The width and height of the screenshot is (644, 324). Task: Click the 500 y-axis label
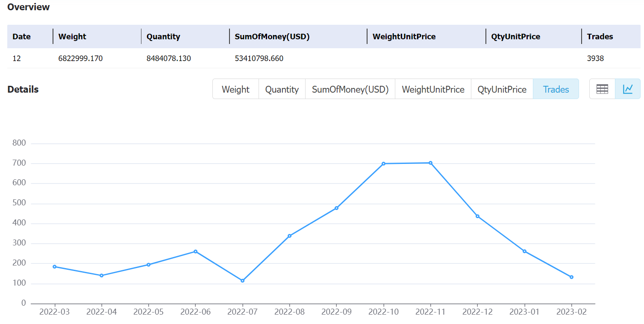tap(19, 203)
